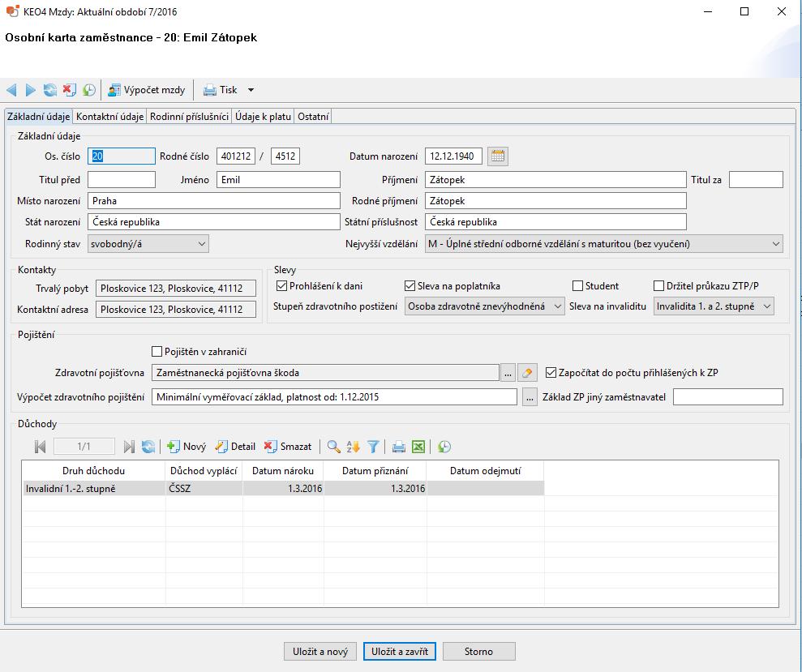Add new pension with Nový
This screenshot has height=672, width=802.
(187, 447)
